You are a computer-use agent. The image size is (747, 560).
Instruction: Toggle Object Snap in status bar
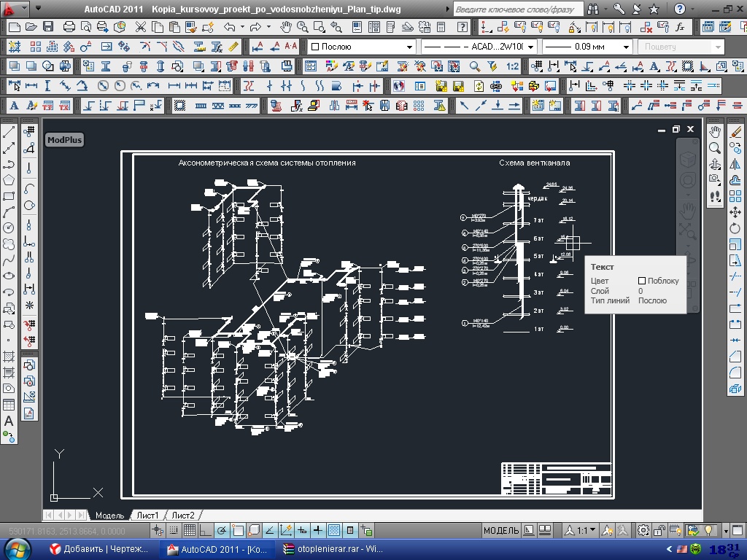[238, 530]
